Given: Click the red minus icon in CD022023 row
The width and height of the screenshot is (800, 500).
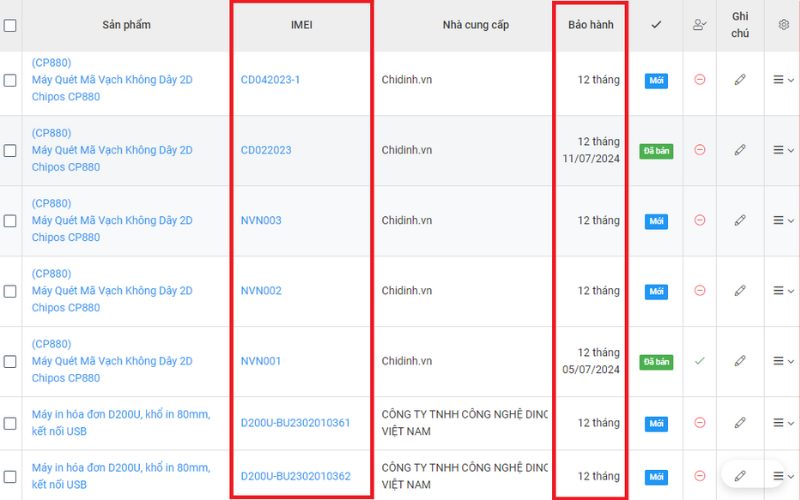Looking at the screenshot, I should [700, 150].
